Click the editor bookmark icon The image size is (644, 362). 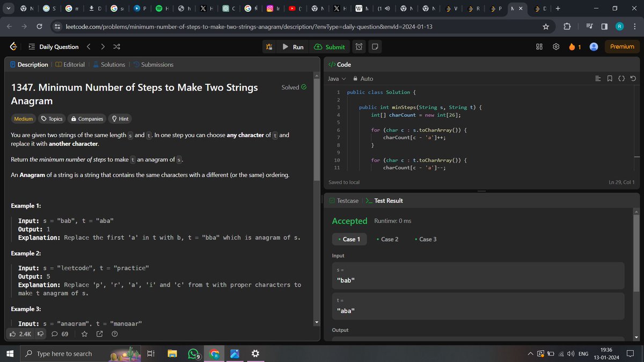coord(610,78)
